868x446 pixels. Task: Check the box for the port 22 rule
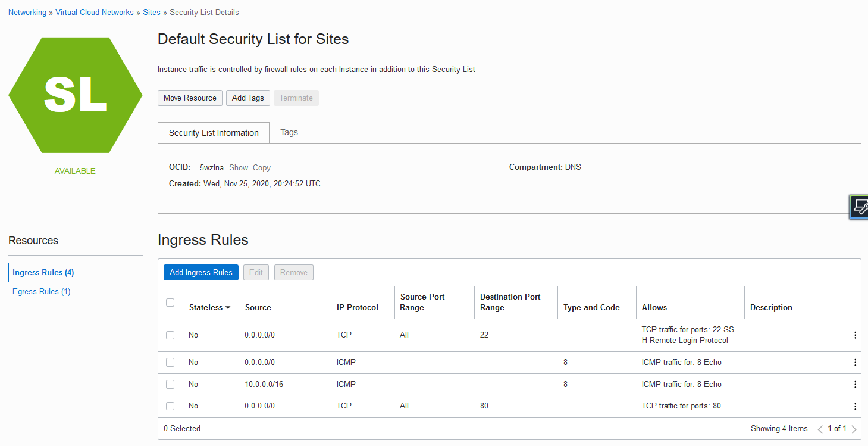coord(170,335)
